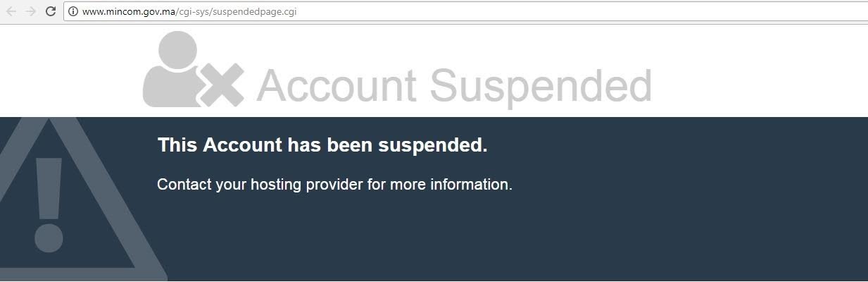Click the browser forward arrow
This screenshot has height=282, width=868.
30,11
